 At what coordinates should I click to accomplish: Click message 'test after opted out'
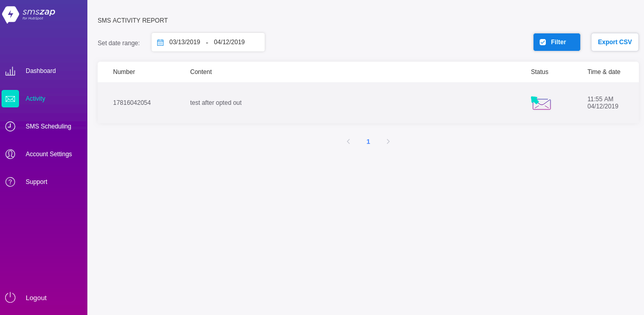tap(216, 103)
